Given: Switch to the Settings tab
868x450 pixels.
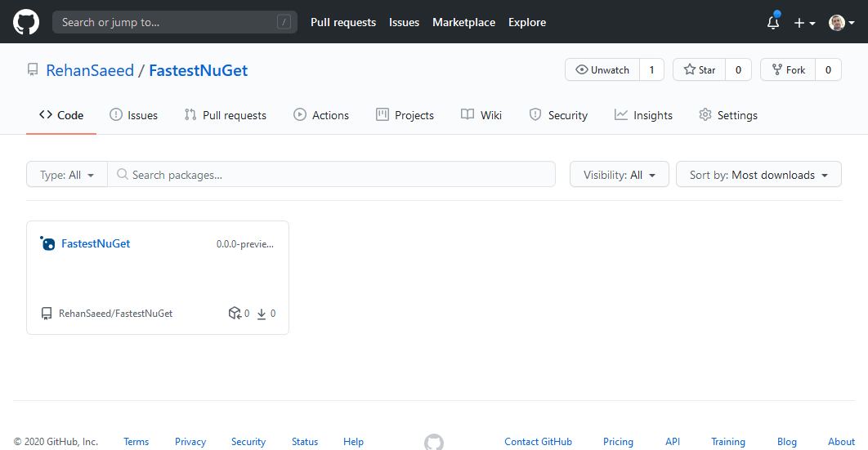Looking at the screenshot, I should click(x=728, y=115).
